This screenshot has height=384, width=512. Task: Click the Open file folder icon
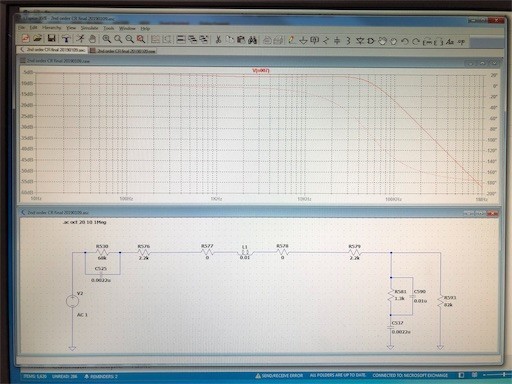[x=37, y=38]
